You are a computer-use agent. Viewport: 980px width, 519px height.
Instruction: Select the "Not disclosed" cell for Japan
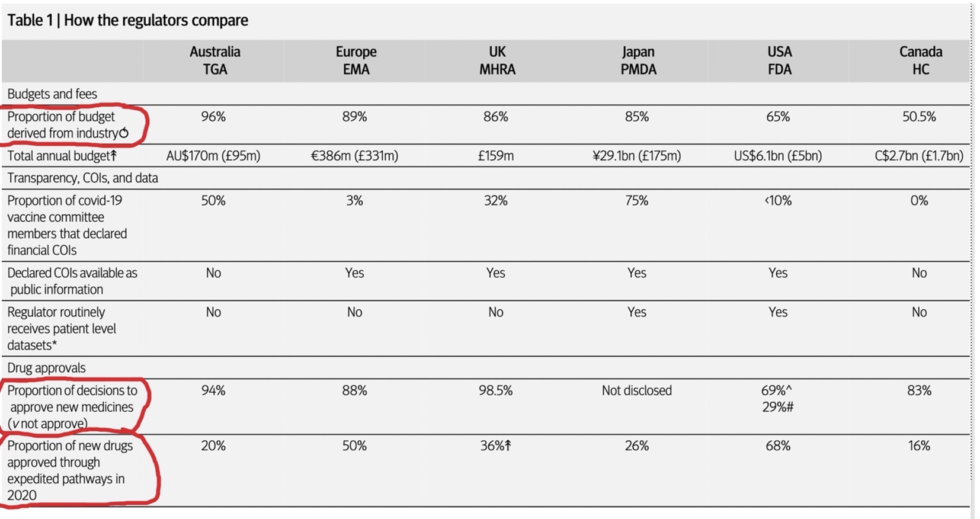point(637,390)
